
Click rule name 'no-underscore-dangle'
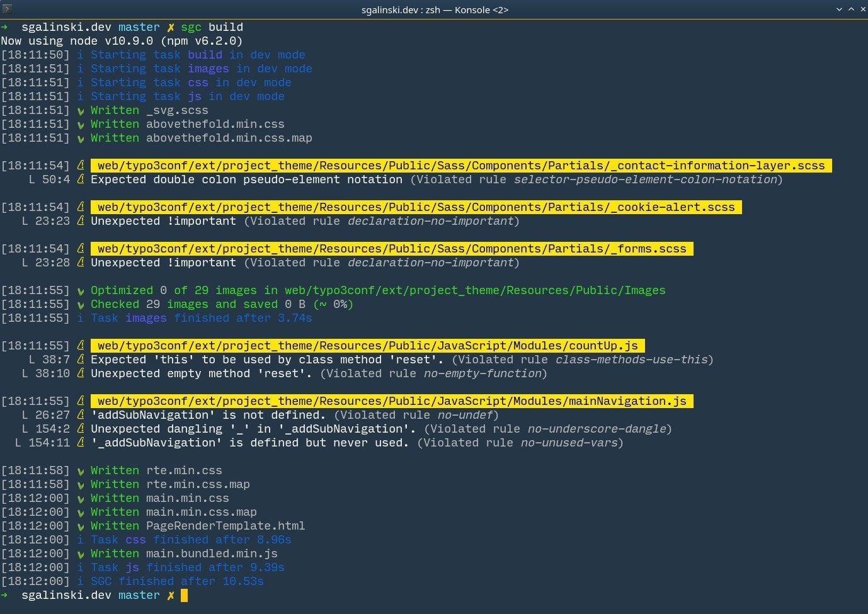597,429
